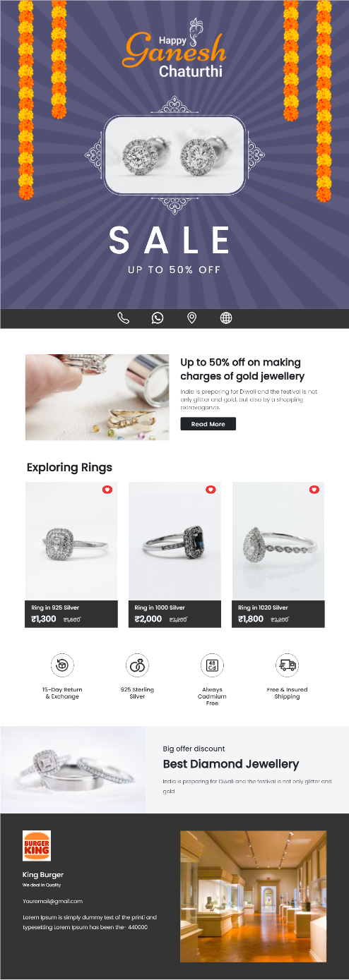Image resolution: width=349 pixels, height=980 pixels.
Task: Click the 15-Day Return & Exchange icon
Action: pyautogui.click(x=62, y=665)
